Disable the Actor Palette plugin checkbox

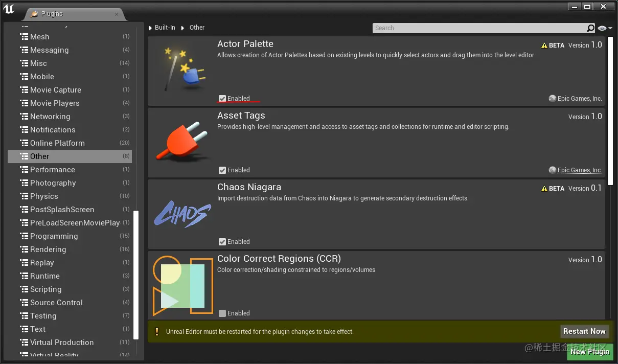tap(222, 99)
